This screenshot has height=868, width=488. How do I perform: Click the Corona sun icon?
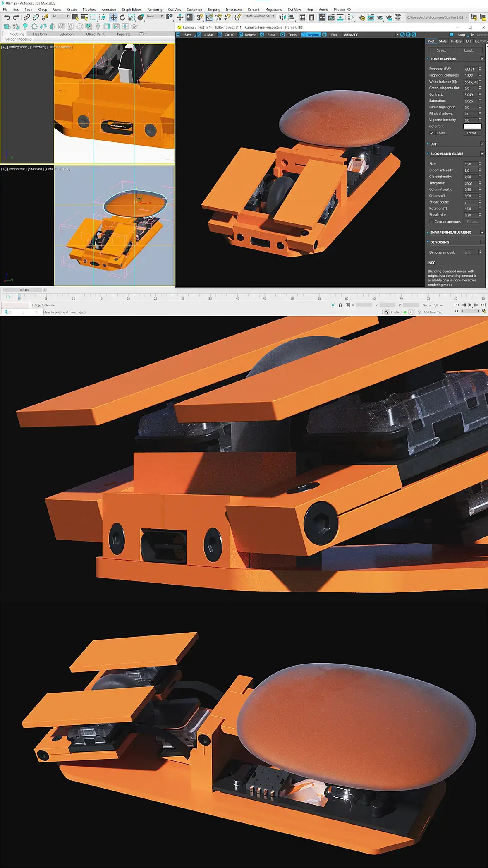[x=34, y=26]
